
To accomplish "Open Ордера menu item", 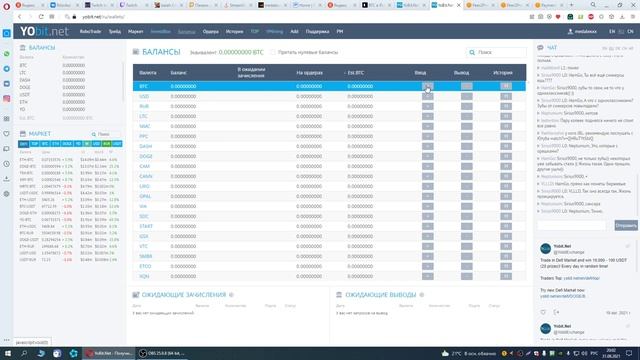I will pyautogui.click(x=211, y=31).
